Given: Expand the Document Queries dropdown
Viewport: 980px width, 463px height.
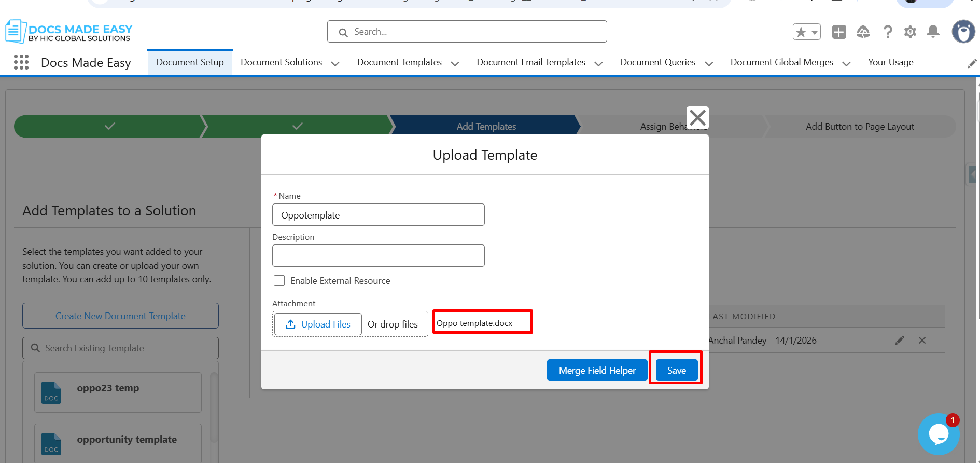Looking at the screenshot, I should pyautogui.click(x=709, y=63).
